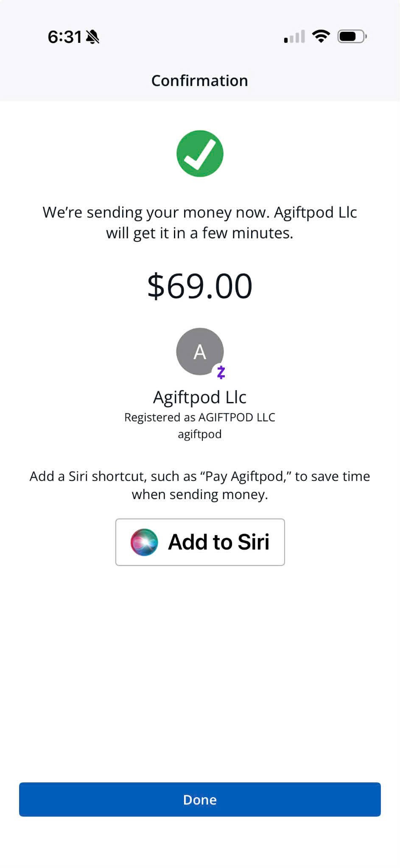Tap the colorful Siri orb icon
The width and height of the screenshot is (400, 868).
144,542
